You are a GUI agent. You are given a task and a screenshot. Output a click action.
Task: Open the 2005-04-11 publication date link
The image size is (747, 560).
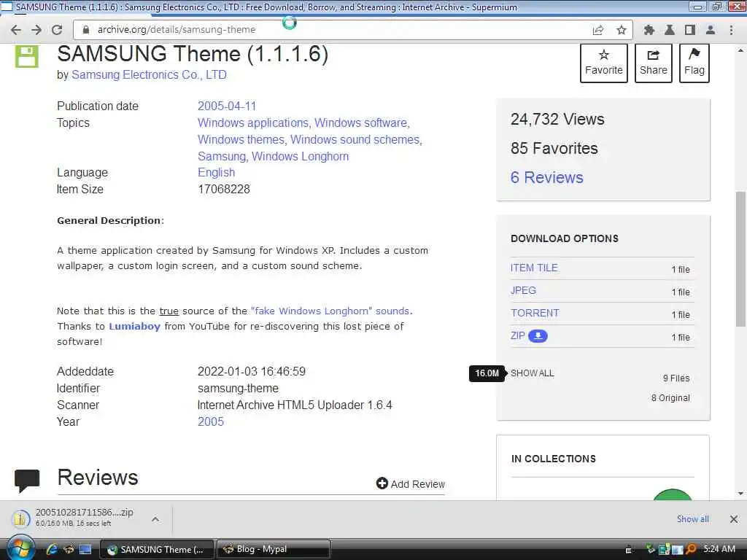[227, 106]
